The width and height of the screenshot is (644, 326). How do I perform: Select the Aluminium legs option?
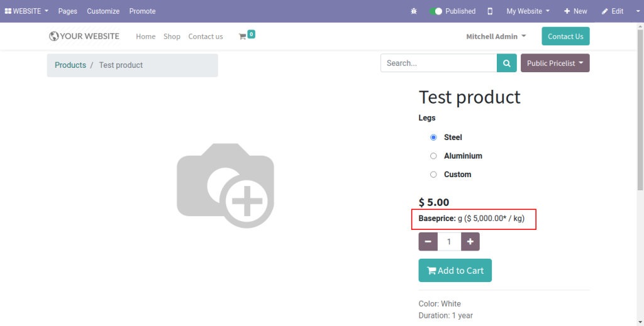click(433, 156)
